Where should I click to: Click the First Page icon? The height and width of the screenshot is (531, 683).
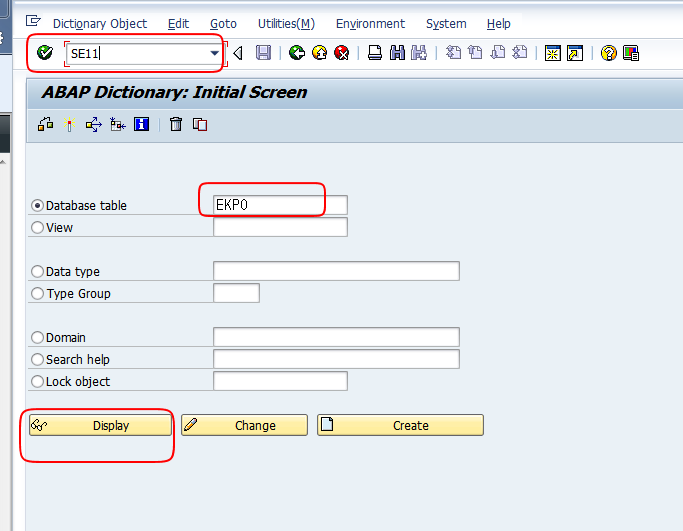tap(453, 53)
